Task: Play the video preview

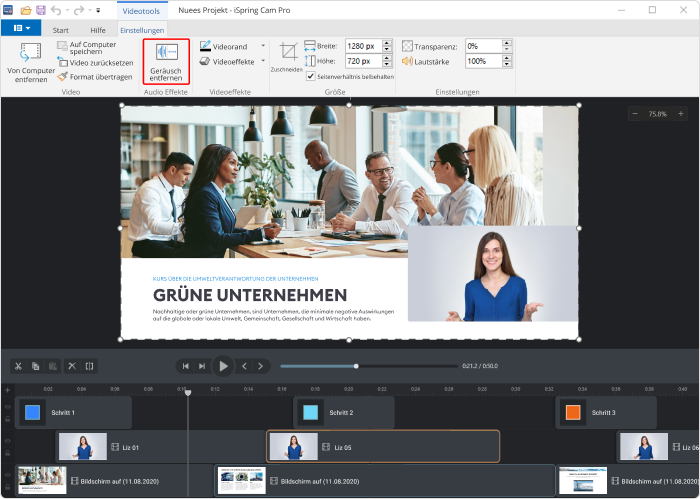Action: [223, 366]
